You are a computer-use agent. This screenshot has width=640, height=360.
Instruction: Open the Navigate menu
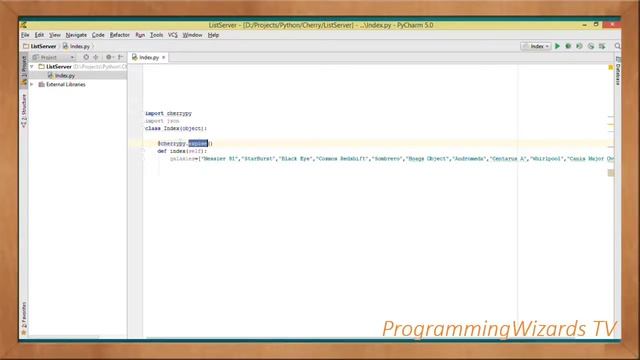pos(76,35)
